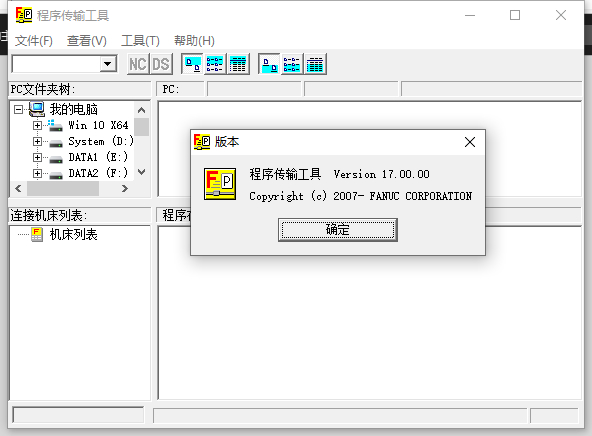The image size is (592, 436).
Task: Open the 工具(T) menu
Action: click(x=140, y=40)
